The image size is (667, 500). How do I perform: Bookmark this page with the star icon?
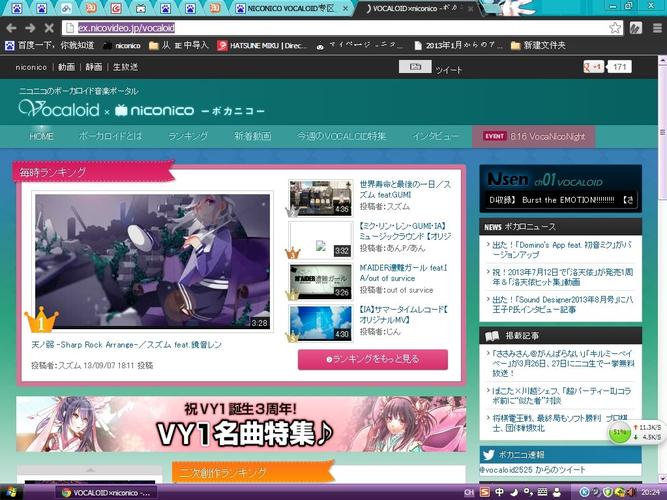615,28
